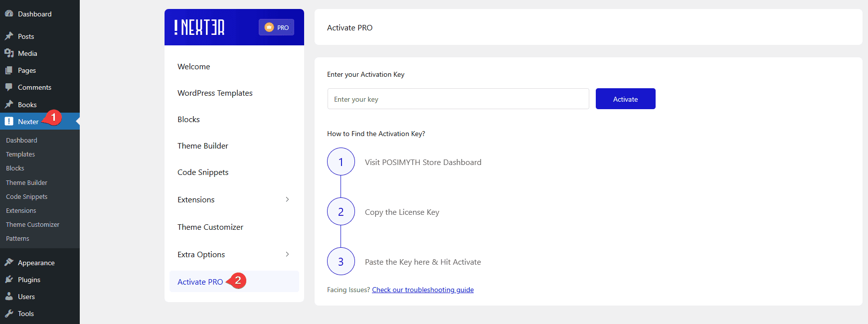Expand the Extensions chevron arrow

pos(287,199)
